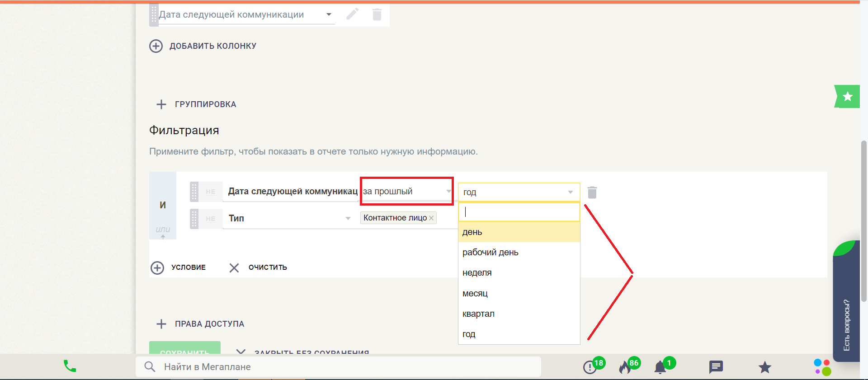868x380 pixels.
Task: Open the 'Дата следующей коммуникации' column dropdown
Action: [x=246, y=15]
